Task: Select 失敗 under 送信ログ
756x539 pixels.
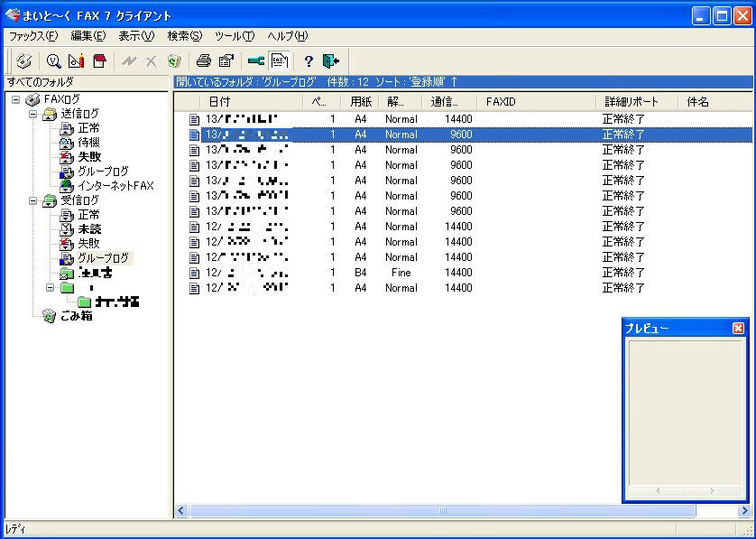Action: tap(89, 157)
